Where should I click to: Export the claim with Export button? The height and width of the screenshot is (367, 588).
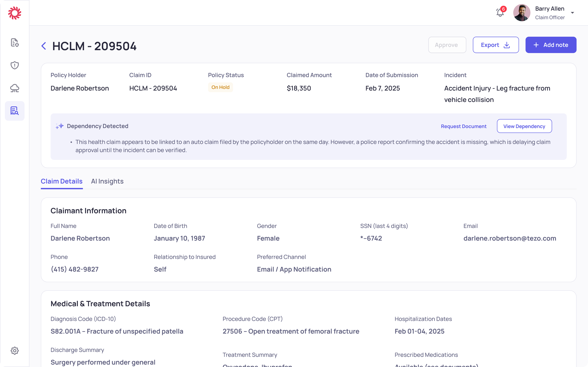(x=495, y=45)
